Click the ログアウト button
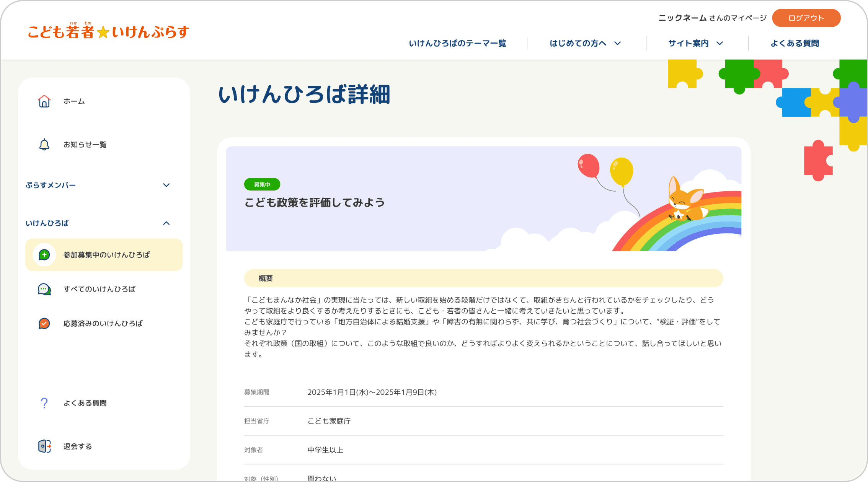The image size is (868, 482). pos(806,18)
